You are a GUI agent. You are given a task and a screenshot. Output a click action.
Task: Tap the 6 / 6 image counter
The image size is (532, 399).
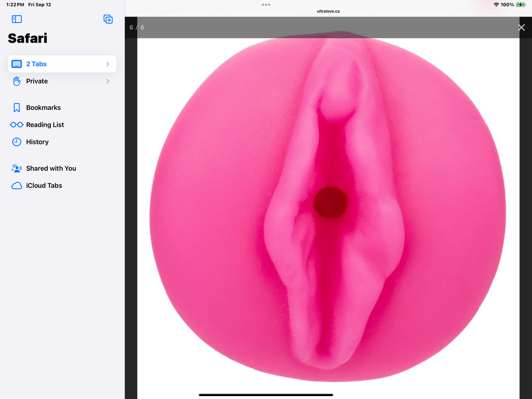pyautogui.click(x=137, y=28)
